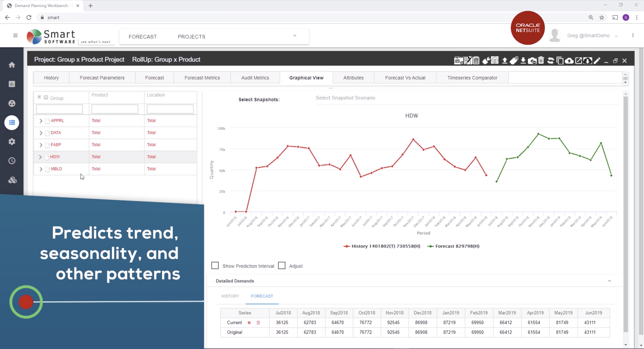Switch to HISTORY in Detailed Demands
Viewport: 644px width, 349px height.
230,296
